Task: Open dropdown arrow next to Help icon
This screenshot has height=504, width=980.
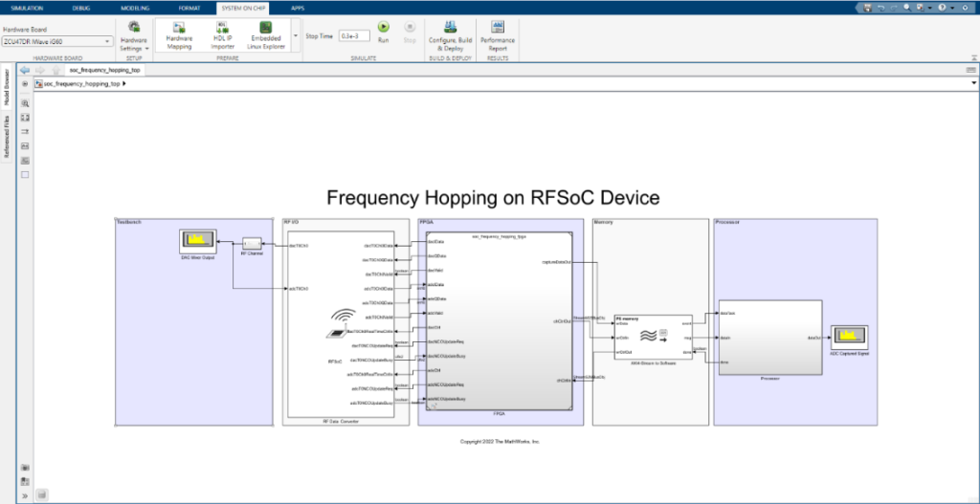Action: [952, 8]
